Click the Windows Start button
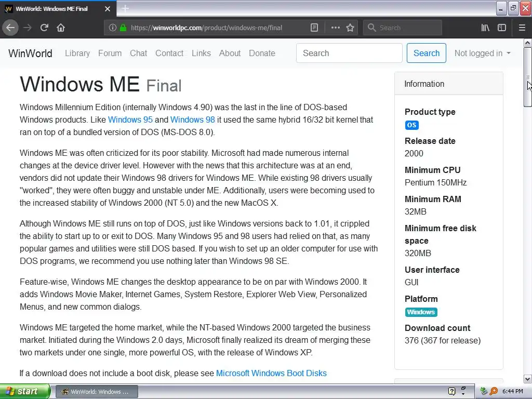This screenshot has width=532, height=399. click(25, 391)
